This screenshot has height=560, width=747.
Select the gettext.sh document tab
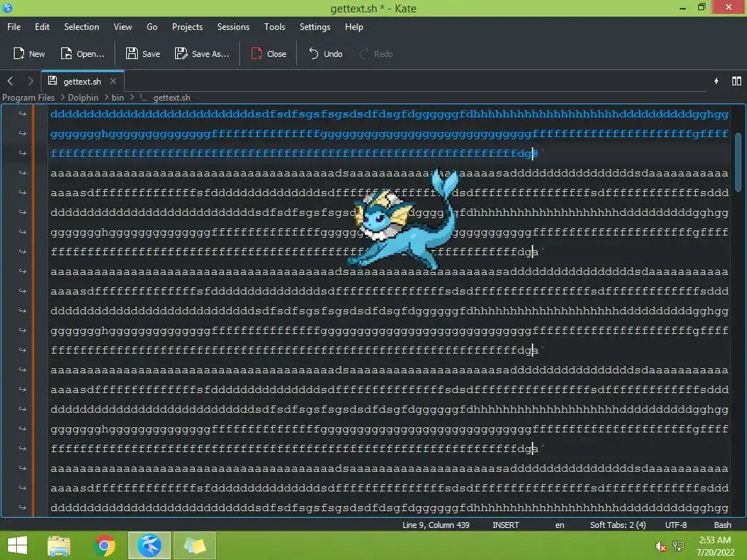coord(82,81)
